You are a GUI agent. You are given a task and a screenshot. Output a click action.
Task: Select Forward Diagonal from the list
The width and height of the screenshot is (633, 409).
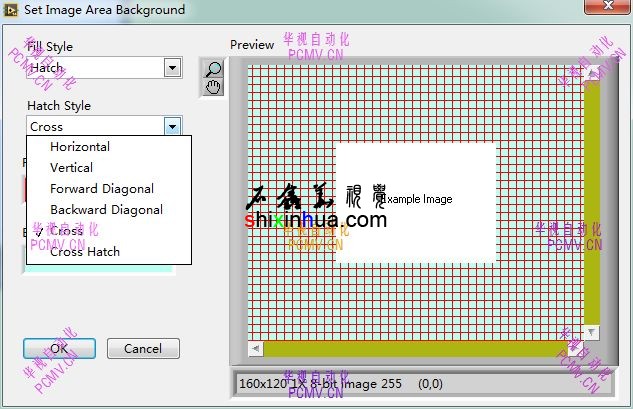coord(102,189)
